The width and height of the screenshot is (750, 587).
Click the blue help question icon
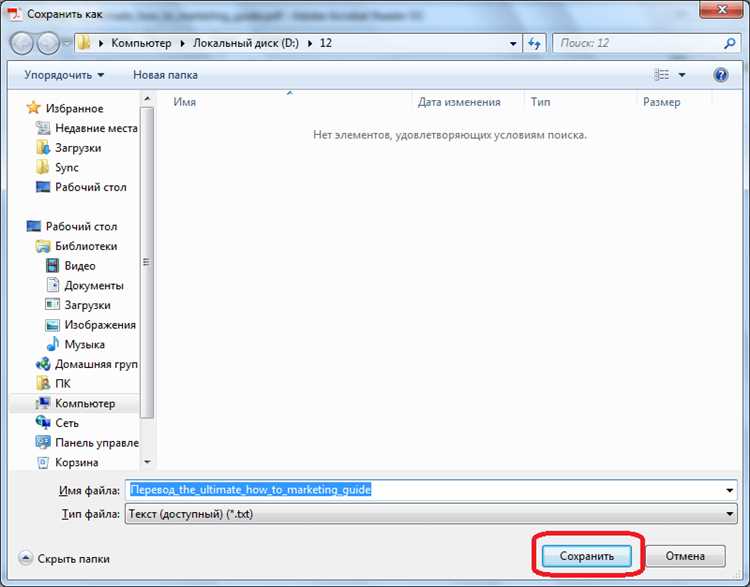pos(720,75)
